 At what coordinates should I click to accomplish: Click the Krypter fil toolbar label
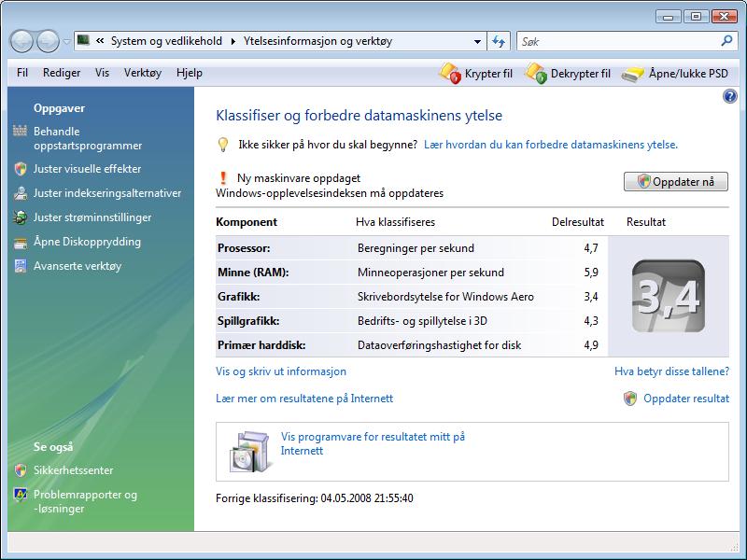tap(488, 74)
